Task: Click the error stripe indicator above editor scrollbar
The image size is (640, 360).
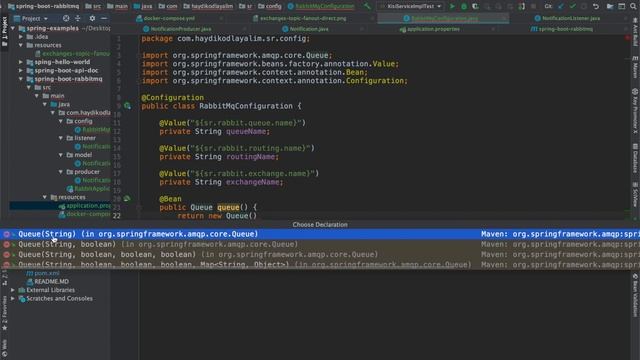Action: [628, 38]
